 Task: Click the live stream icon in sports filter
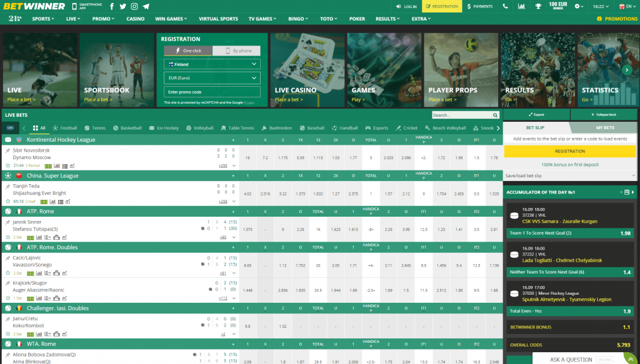point(10,128)
